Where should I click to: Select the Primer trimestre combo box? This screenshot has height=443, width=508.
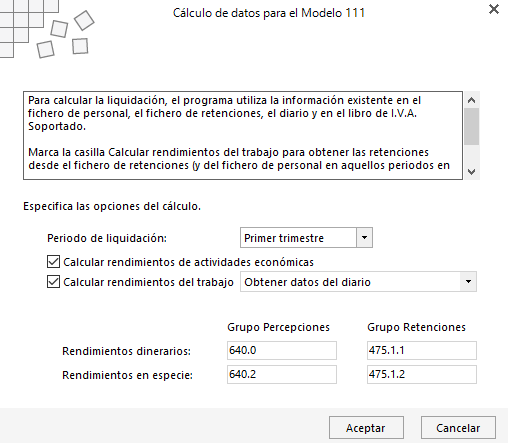[306, 238]
